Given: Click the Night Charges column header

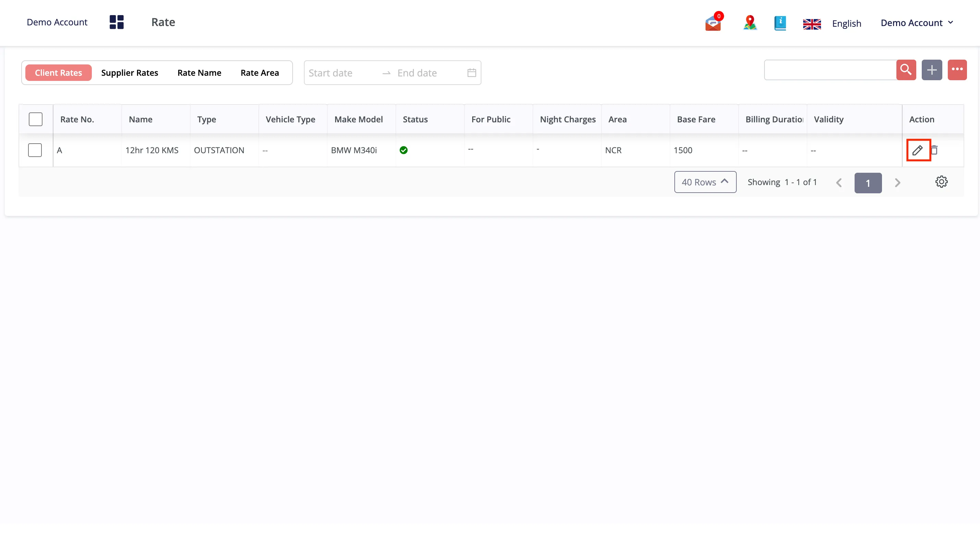Looking at the screenshot, I should (x=567, y=119).
